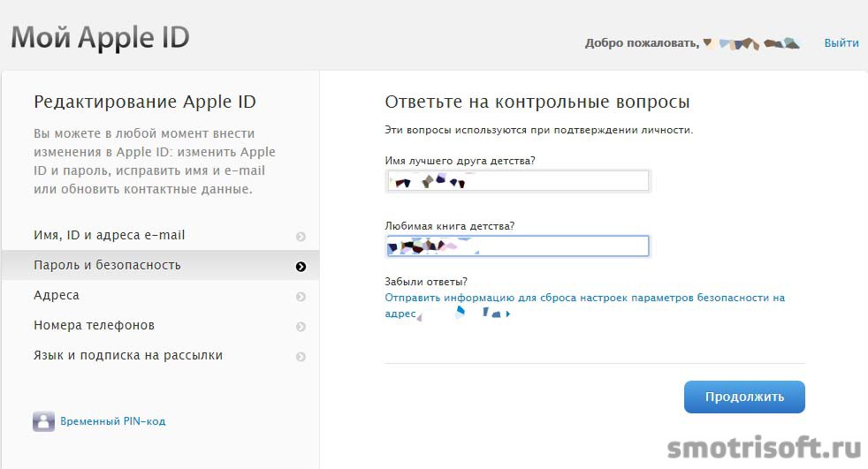Focus the childhood best friend answer field
The image size is (868, 469).
(517, 182)
